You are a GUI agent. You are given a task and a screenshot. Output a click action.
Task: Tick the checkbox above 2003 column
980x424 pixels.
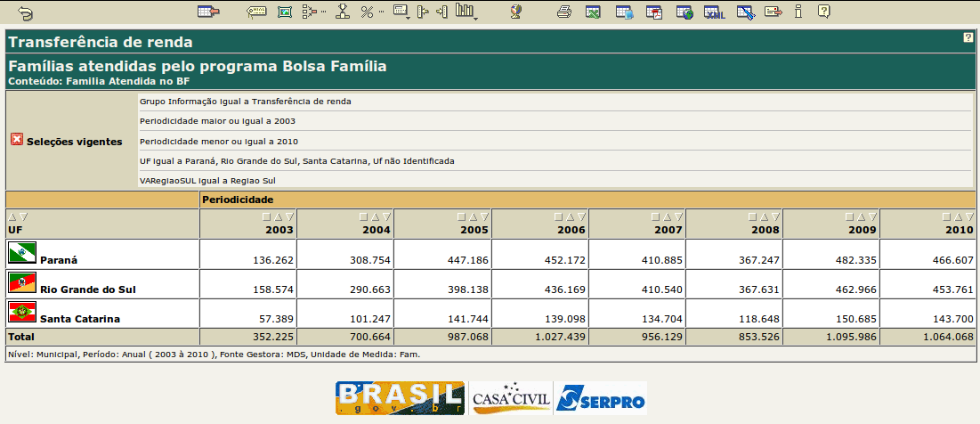tap(266, 216)
